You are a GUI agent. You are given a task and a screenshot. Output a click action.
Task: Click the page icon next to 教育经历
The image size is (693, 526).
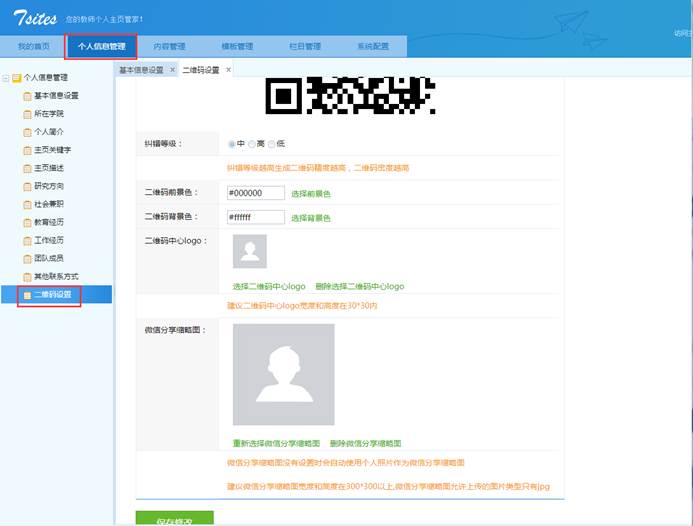click(27, 222)
